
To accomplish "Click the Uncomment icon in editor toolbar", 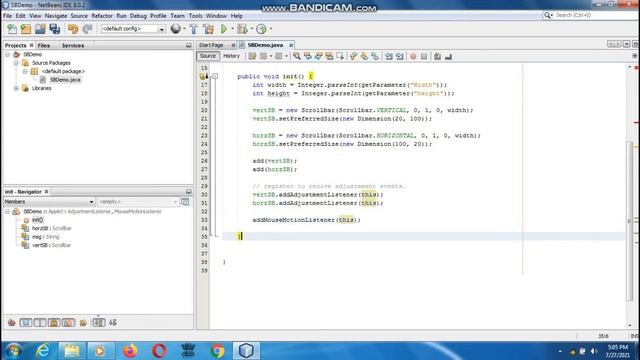I will [448, 56].
